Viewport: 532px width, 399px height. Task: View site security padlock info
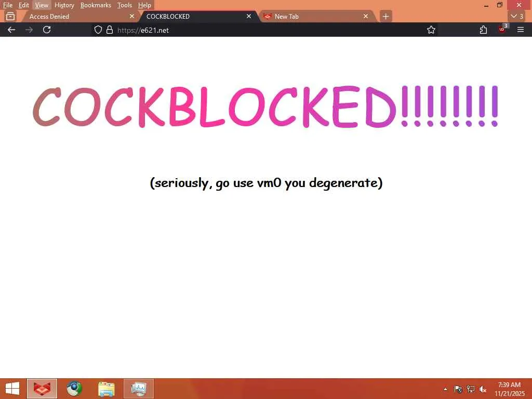coord(110,30)
